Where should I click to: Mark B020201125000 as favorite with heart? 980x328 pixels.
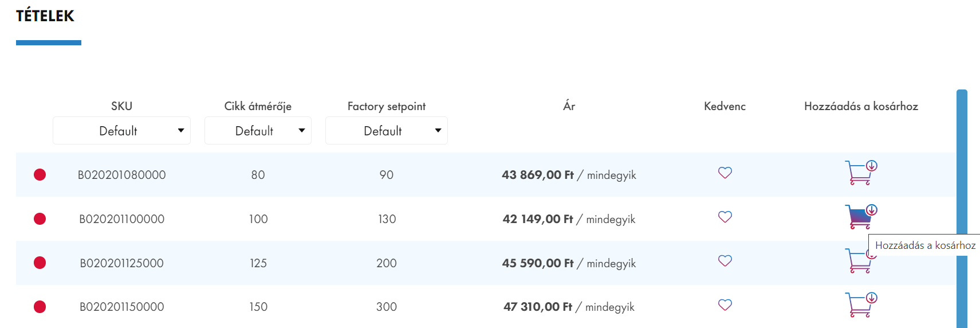pyautogui.click(x=725, y=261)
